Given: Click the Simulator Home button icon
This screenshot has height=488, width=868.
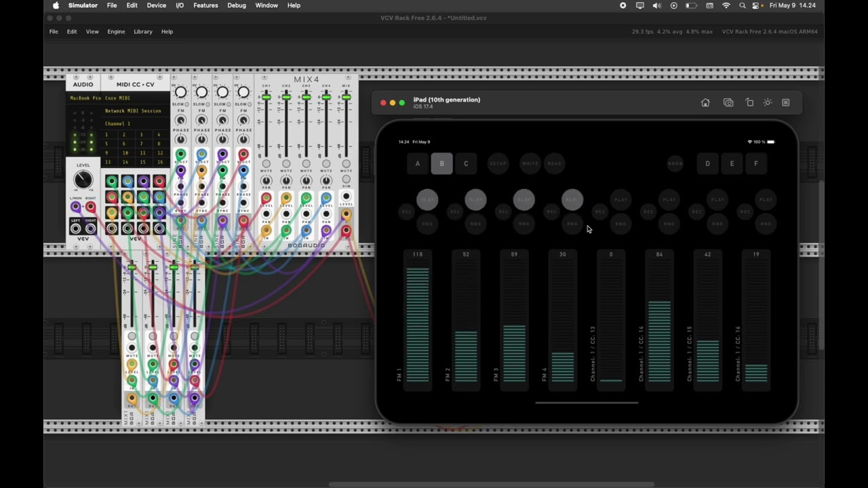Looking at the screenshot, I should (x=705, y=102).
